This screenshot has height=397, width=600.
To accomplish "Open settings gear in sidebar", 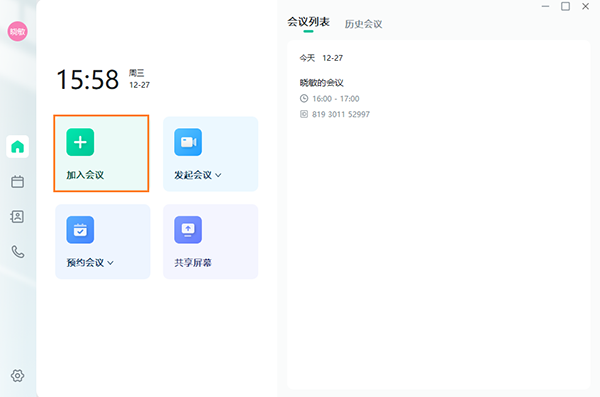I will pos(17,376).
